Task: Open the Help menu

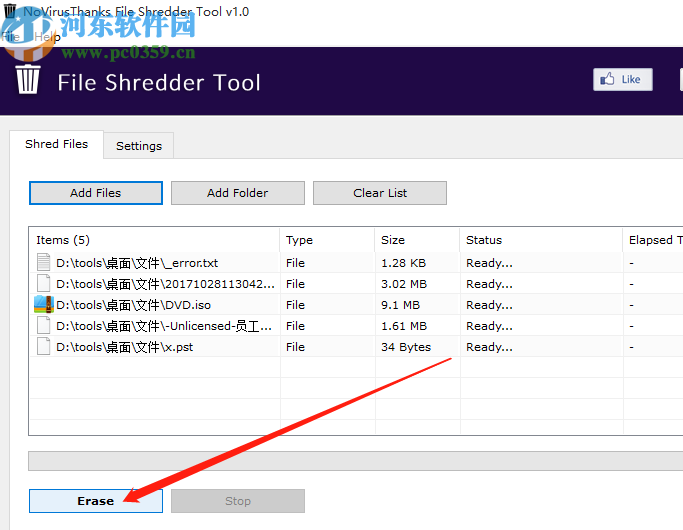Action: 47,37
